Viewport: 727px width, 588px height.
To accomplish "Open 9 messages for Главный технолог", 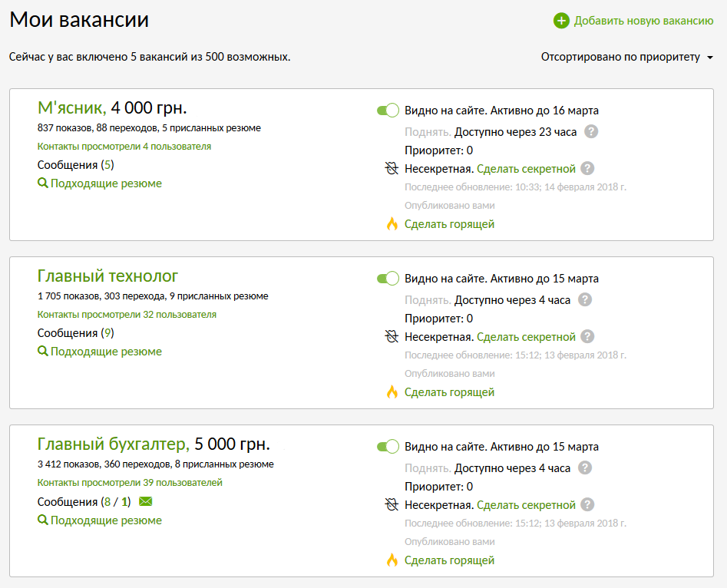I will [107, 333].
